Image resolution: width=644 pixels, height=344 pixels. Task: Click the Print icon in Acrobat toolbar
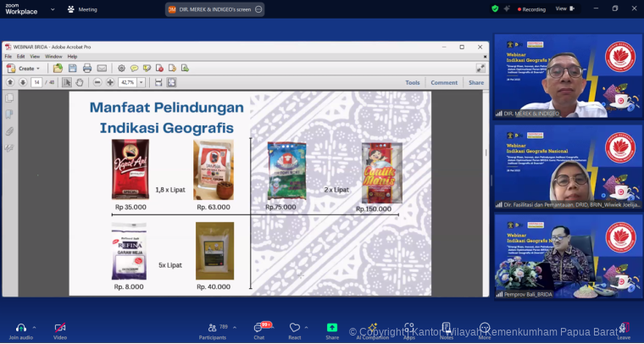pyautogui.click(x=87, y=69)
